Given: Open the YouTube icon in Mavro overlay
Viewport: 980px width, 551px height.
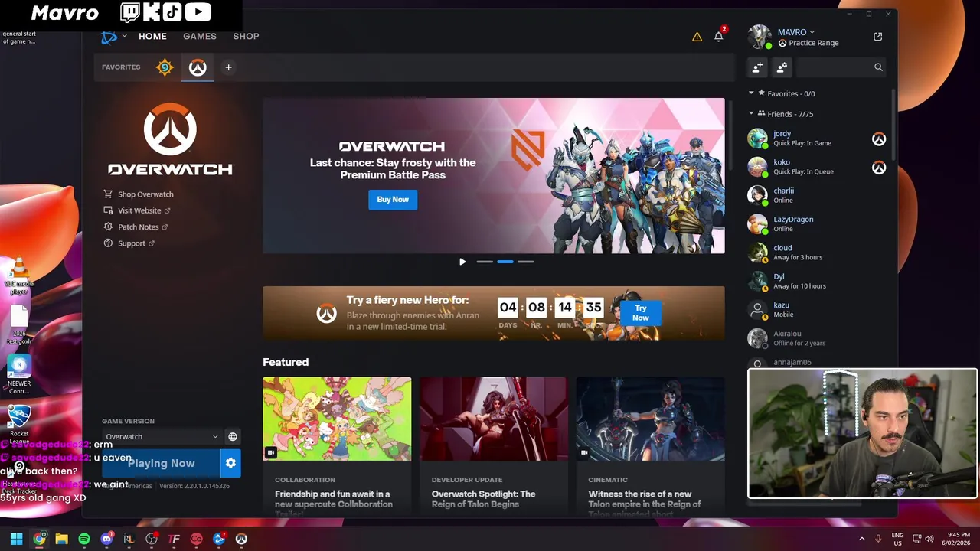Looking at the screenshot, I should pos(198,12).
